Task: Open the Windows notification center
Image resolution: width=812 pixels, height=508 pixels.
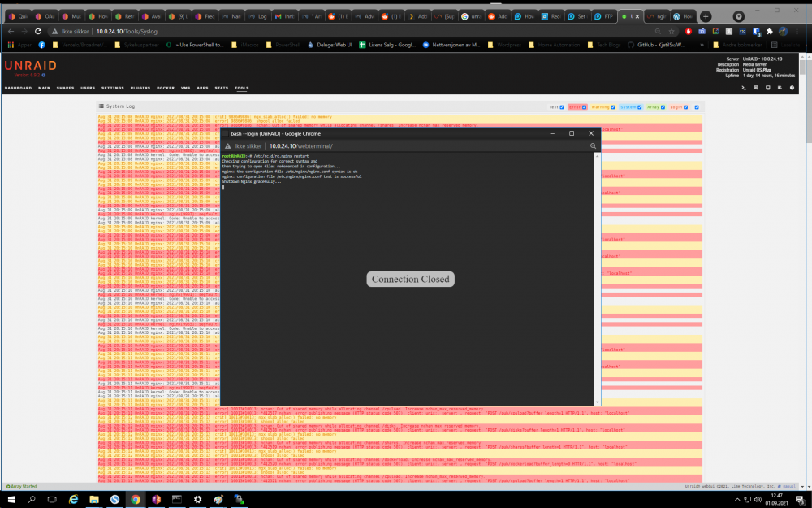Action: 799,500
